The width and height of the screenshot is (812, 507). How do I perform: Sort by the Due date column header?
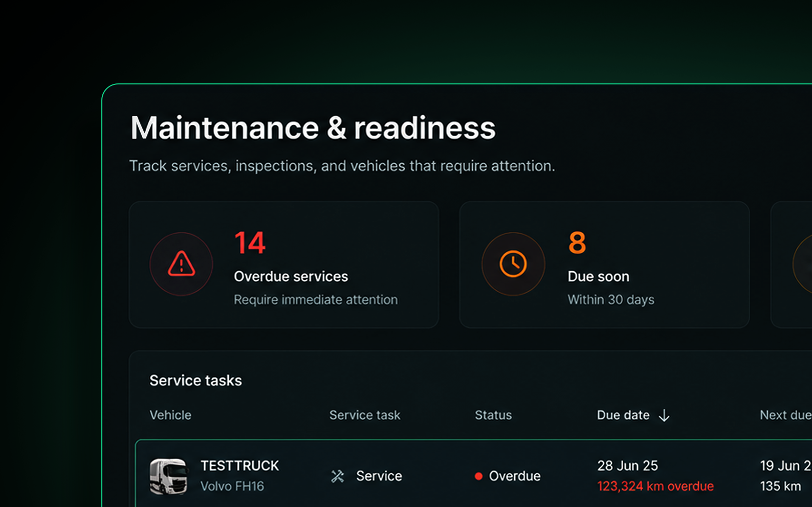(623, 415)
